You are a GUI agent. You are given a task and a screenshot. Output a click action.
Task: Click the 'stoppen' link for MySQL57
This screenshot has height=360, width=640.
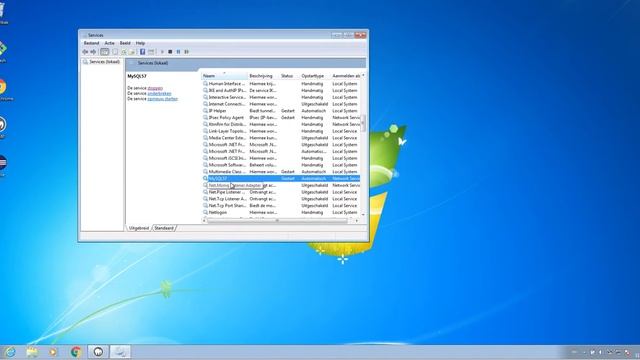[155, 88]
